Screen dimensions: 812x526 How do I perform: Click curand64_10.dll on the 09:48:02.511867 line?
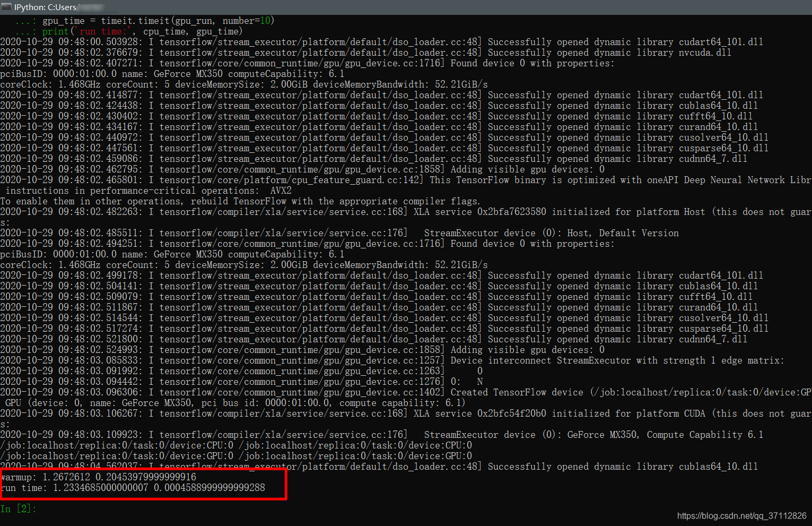tap(718, 307)
